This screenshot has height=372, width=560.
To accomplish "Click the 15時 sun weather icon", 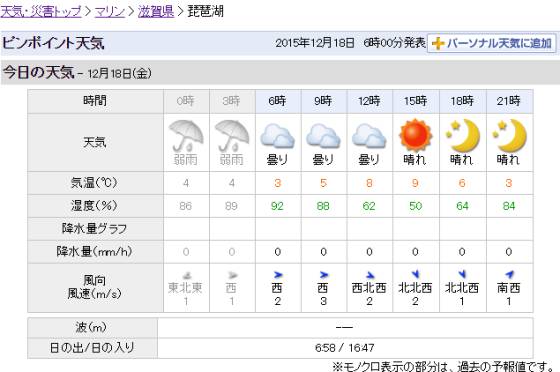I will [x=415, y=135].
